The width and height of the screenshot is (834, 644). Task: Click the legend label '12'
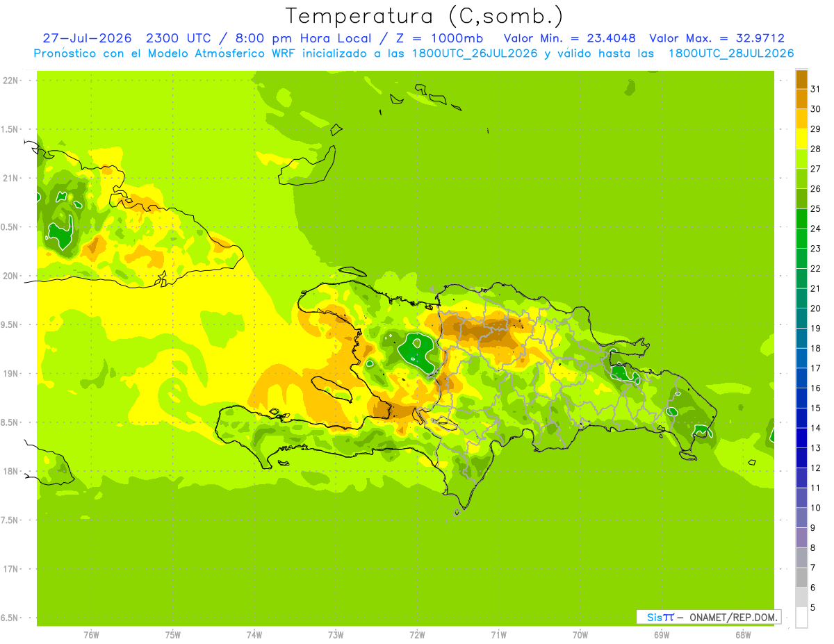[815, 468]
